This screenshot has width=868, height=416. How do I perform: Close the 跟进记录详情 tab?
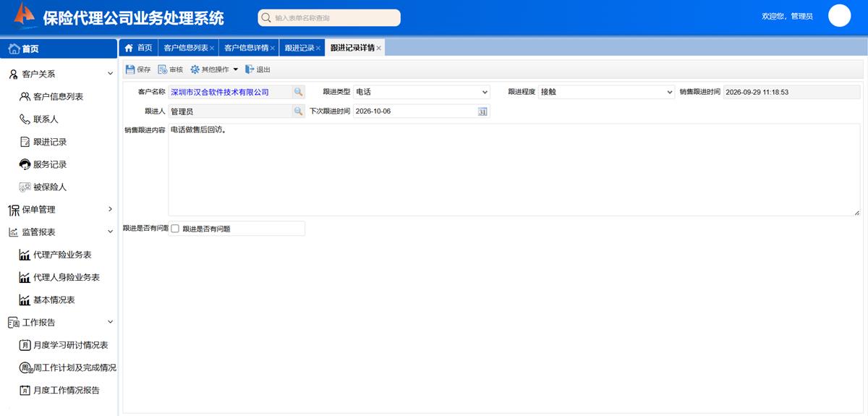point(378,48)
